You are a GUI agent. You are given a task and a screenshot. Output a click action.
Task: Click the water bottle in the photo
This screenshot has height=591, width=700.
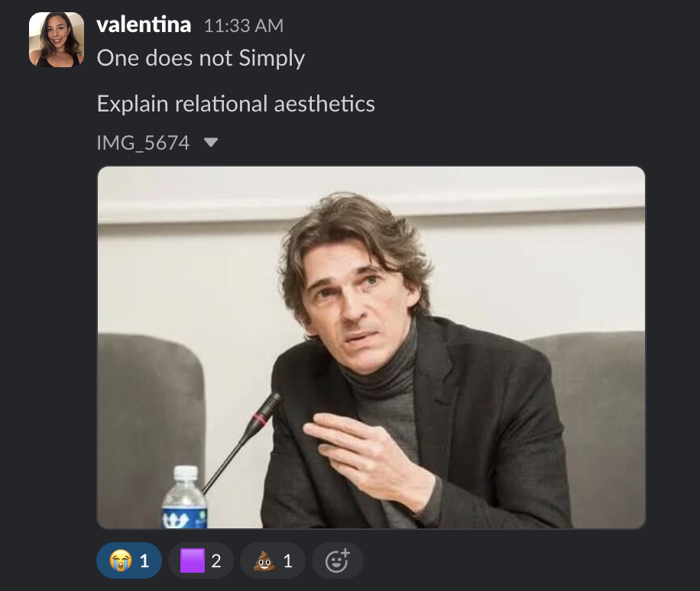pyautogui.click(x=184, y=500)
